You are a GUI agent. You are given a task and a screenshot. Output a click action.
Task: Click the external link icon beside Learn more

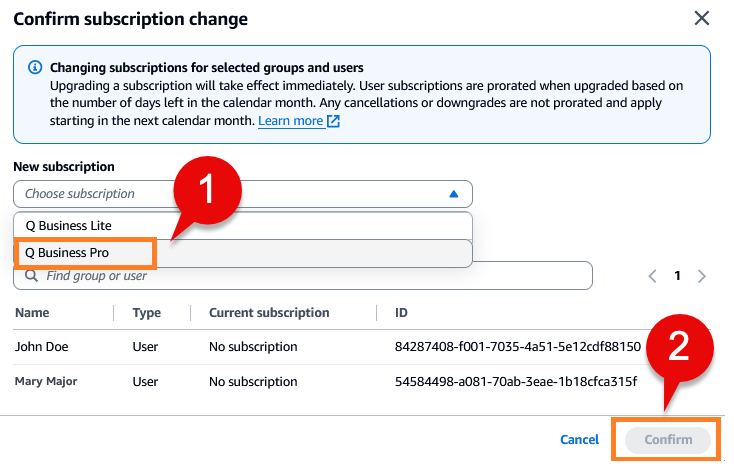(x=334, y=121)
